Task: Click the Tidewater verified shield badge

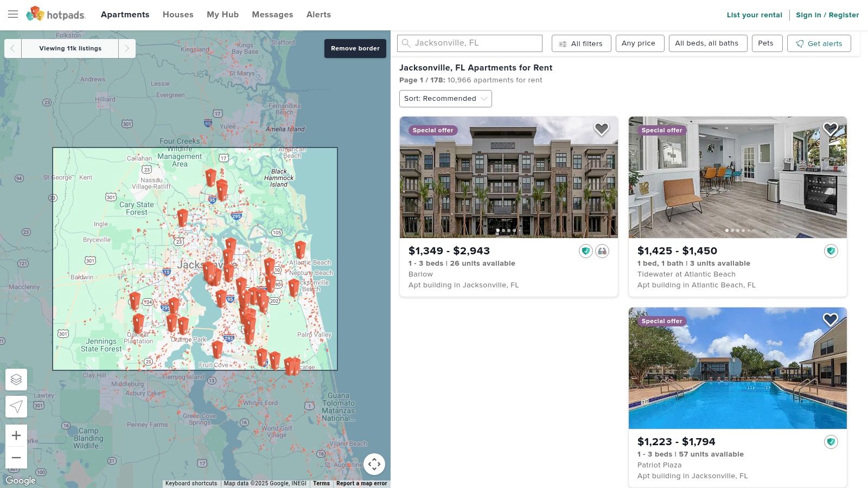Action: (x=831, y=251)
